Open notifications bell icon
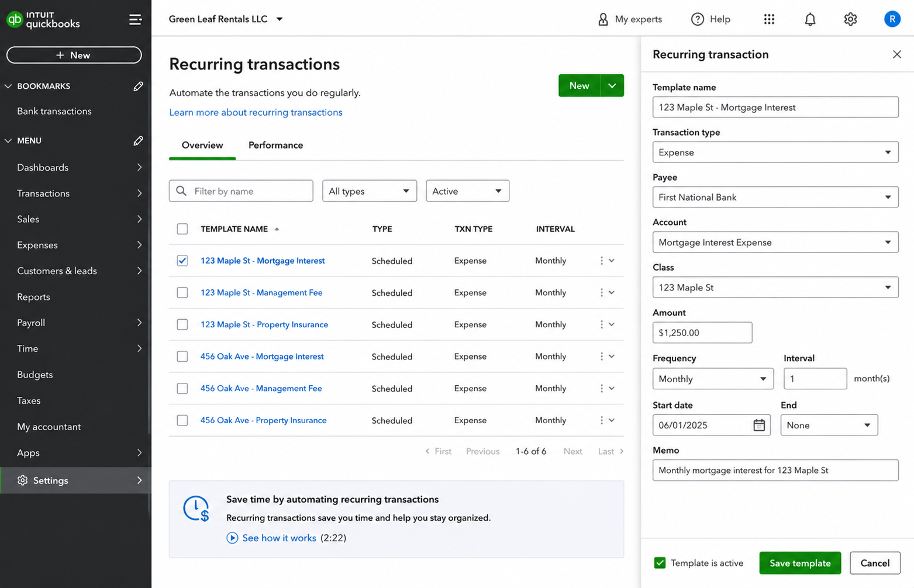Image resolution: width=914 pixels, height=588 pixels. coord(810,19)
